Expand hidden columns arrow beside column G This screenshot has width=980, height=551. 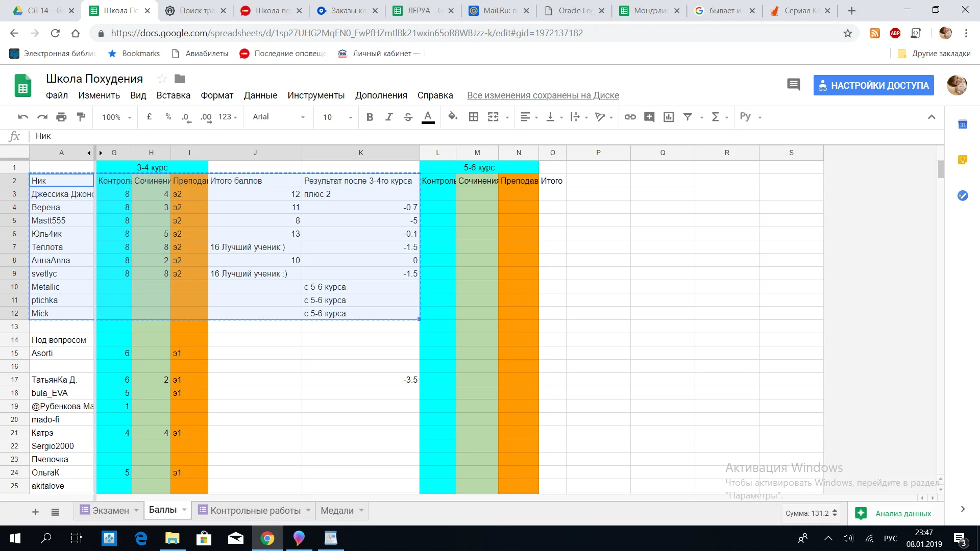click(101, 153)
